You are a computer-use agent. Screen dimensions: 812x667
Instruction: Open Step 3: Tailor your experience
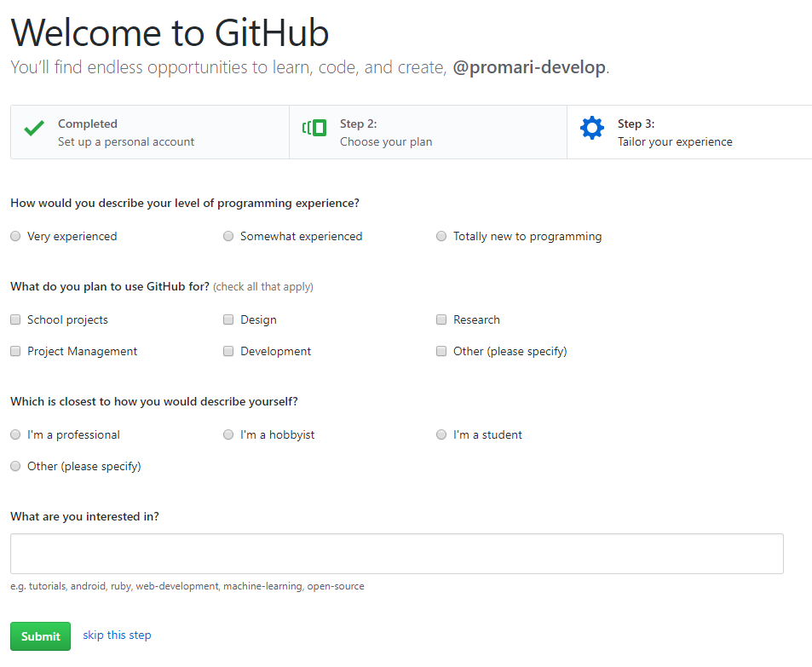pyautogui.click(x=689, y=132)
